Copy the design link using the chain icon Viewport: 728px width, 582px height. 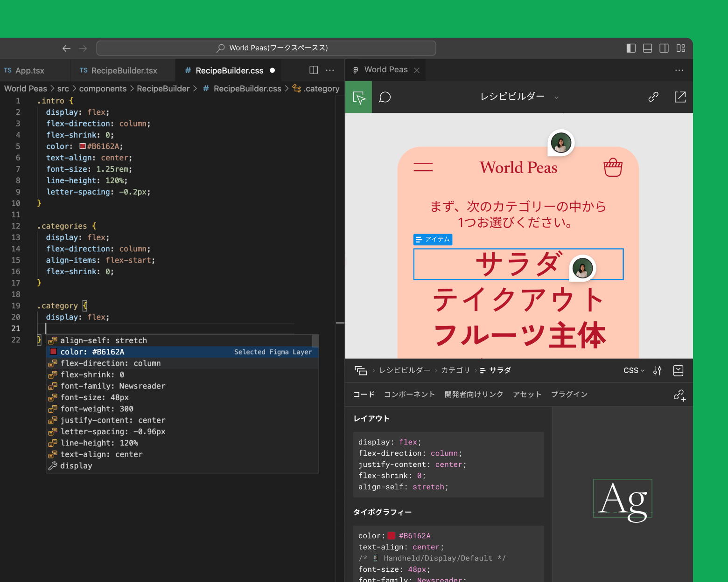point(653,97)
